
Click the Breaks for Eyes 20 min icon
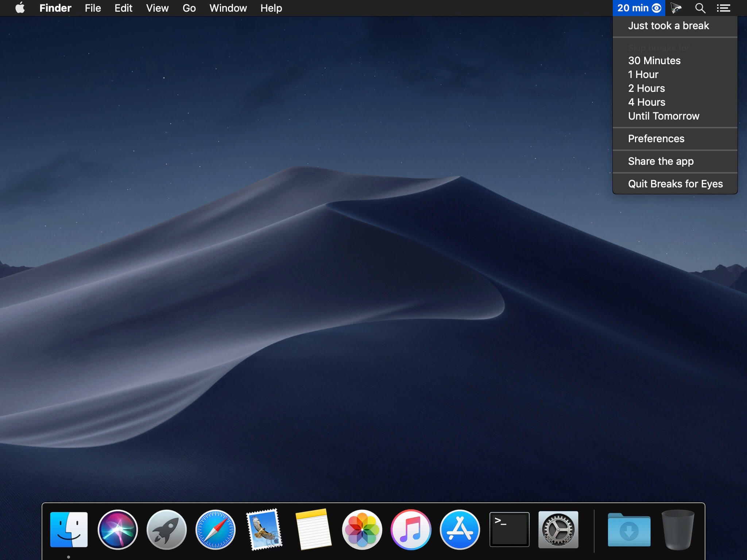coord(639,8)
